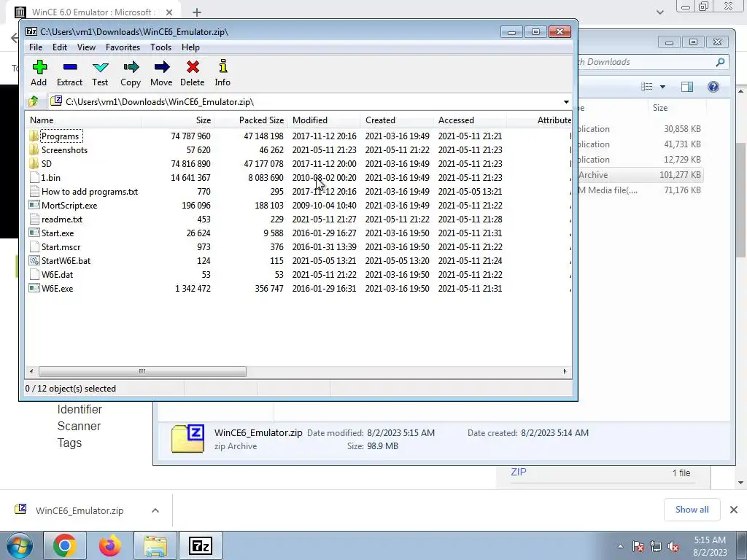747x560 pixels.
Task: Click the 1.bin file icon
Action: (34, 178)
